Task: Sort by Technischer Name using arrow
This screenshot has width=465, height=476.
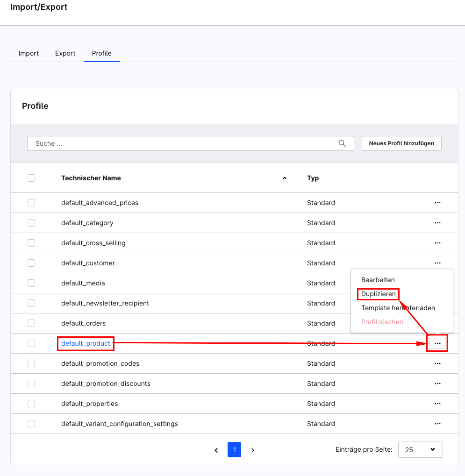Action: click(x=284, y=178)
